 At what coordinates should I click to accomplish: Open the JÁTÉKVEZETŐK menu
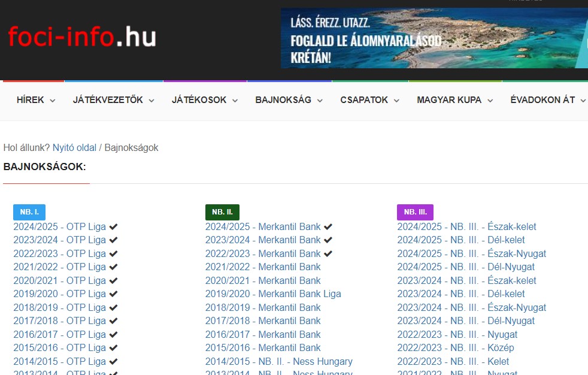[x=114, y=100]
